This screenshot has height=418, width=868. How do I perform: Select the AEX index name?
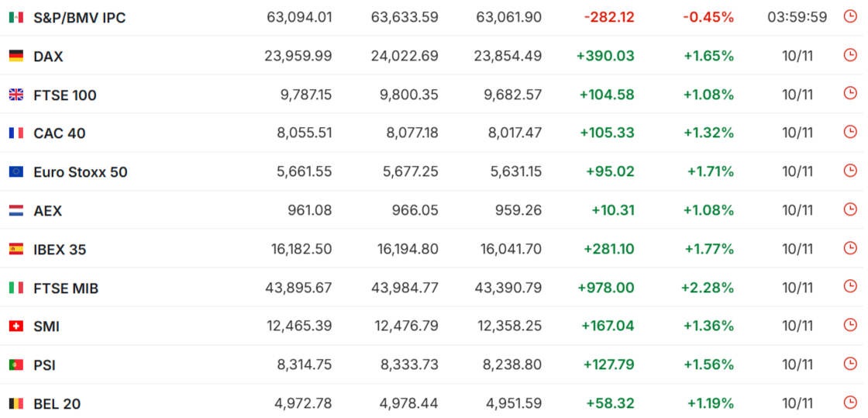click(x=47, y=211)
